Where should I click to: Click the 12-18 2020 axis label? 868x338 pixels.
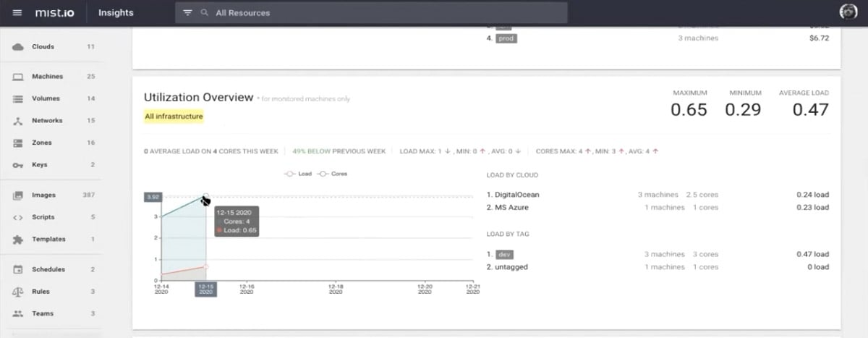[336, 289]
